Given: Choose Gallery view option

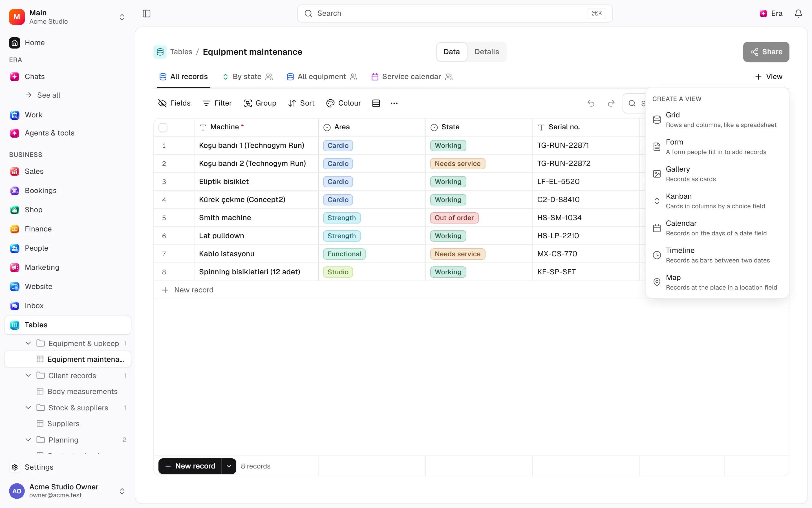Looking at the screenshot, I should 717,174.
